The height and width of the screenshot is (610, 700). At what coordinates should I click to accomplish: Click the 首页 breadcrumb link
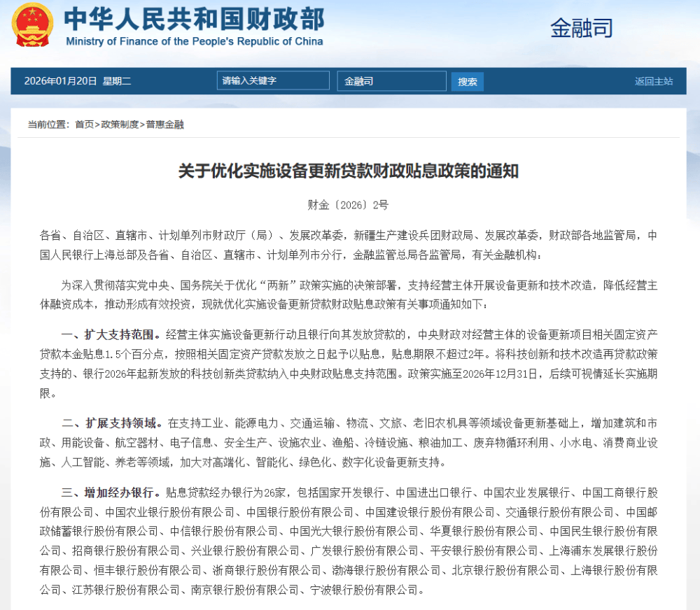click(x=84, y=125)
